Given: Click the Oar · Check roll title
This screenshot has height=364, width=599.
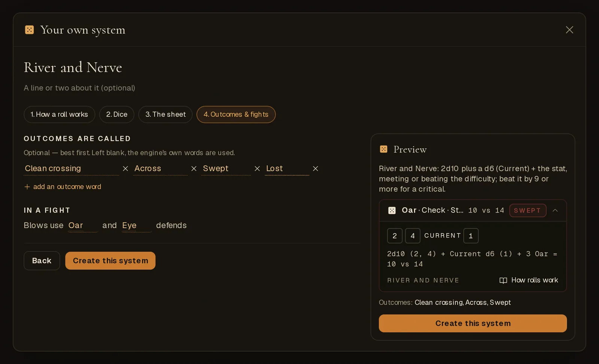Looking at the screenshot, I should tap(432, 211).
